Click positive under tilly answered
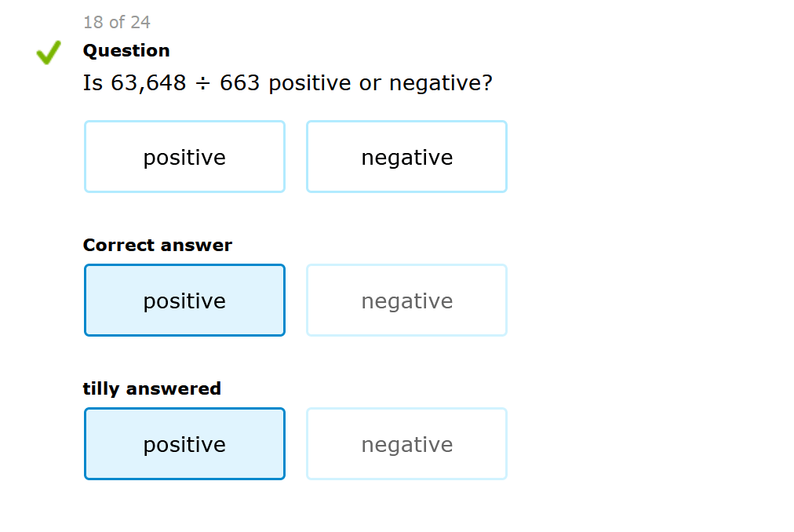The height and width of the screenshot is (532, 794). pos(184,444)
